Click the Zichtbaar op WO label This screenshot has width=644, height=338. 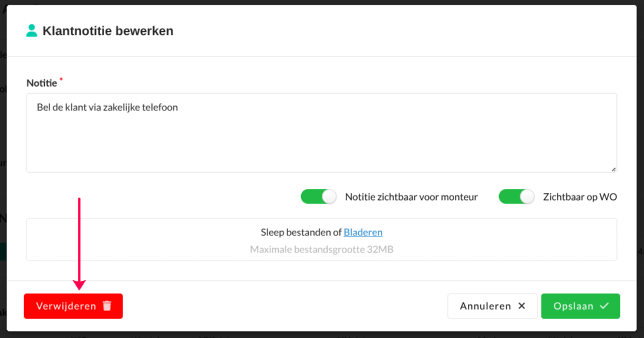(580, 197)
